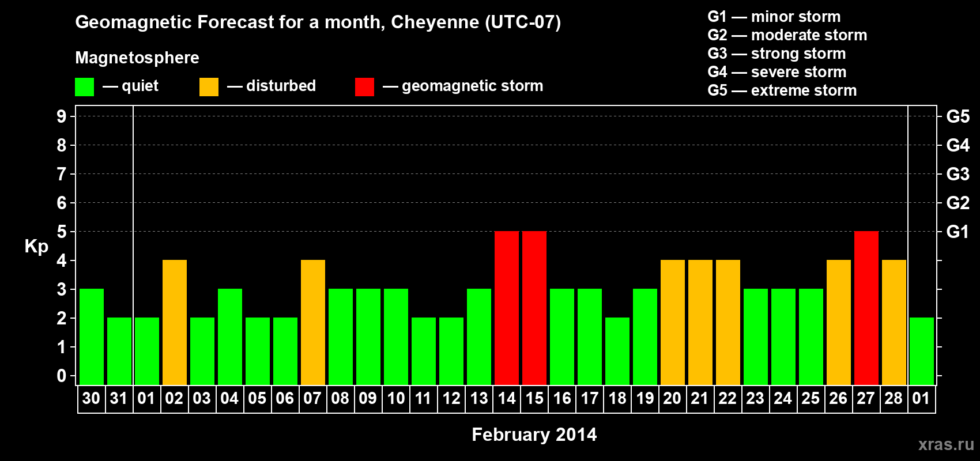Screen dimensions: 980x461
Task: Click the green bar for February 24
Action: pyautogui.click(x=783, y=337)
